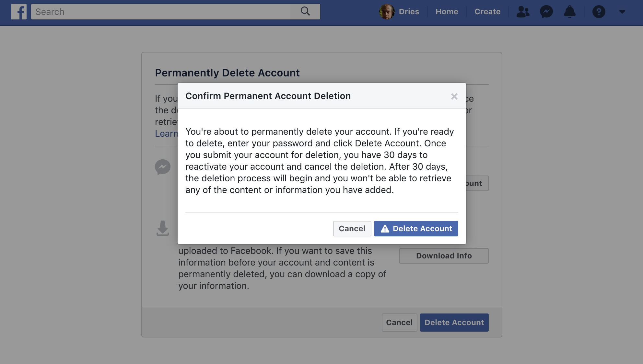
Task: Click the Facebook logo icon
Action: 19,11
